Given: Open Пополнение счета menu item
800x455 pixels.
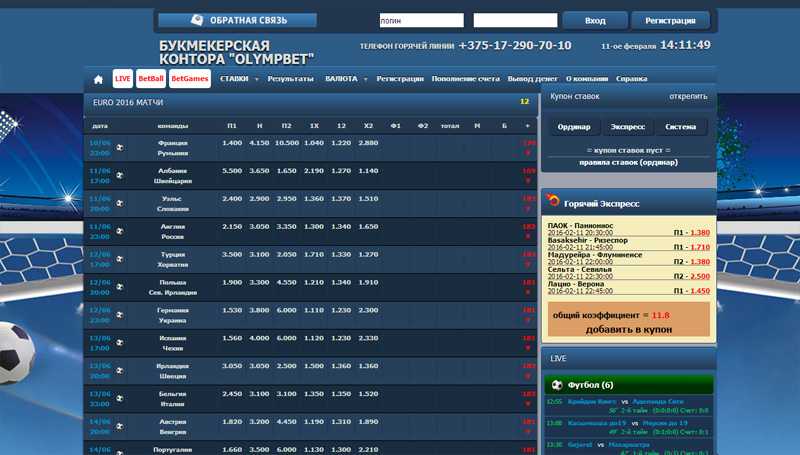Looking at the screenshot, I should coord(465,79).
